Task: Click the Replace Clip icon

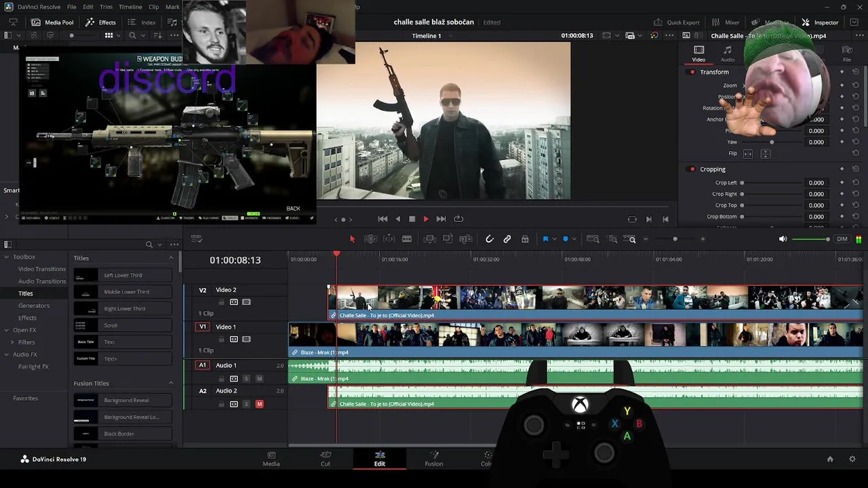Action: tap(466, 239)
